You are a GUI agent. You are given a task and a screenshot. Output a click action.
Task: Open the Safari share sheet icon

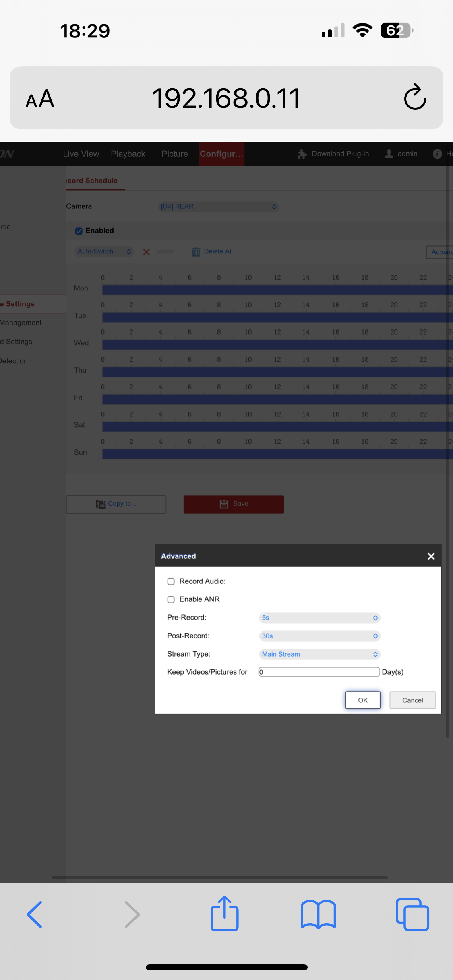(x=224, y=913)
